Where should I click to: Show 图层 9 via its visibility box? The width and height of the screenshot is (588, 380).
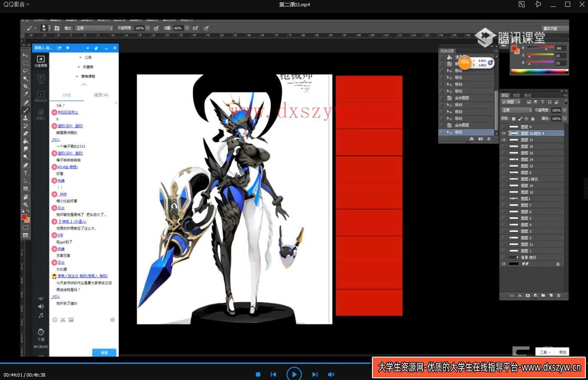[504, 127]
